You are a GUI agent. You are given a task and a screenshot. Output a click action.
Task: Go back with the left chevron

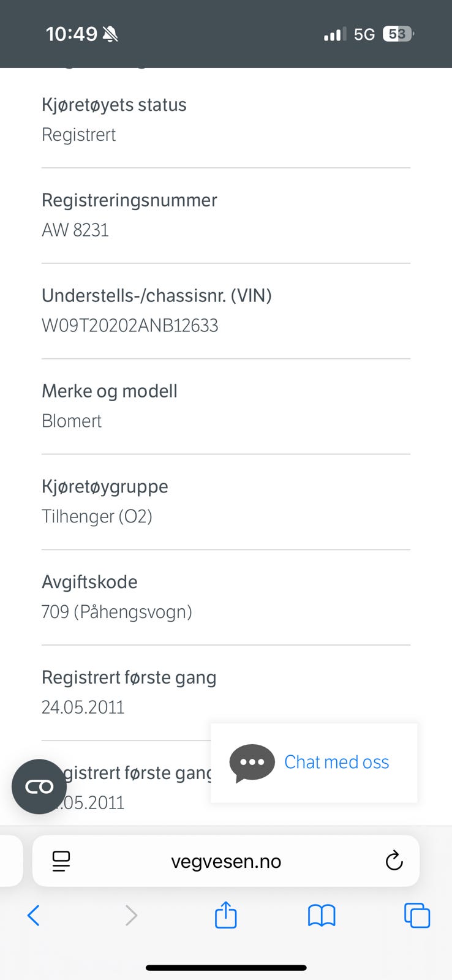[x=34, y=915]
